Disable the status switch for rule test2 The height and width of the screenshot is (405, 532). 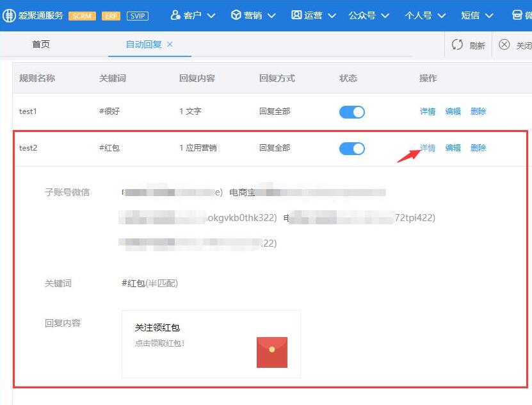click(351, 148)
